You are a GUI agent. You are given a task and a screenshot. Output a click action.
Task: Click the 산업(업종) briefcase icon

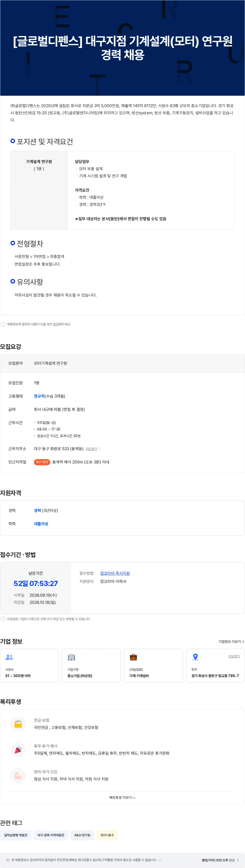click(x=133, y=657)
